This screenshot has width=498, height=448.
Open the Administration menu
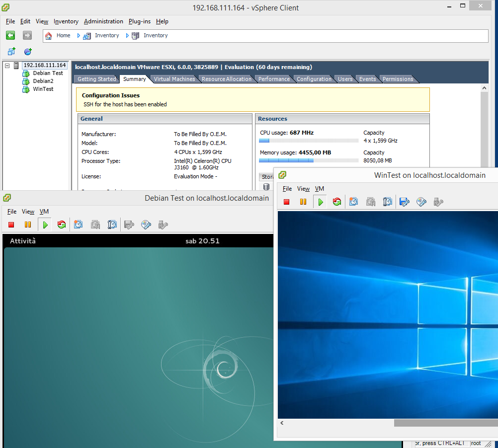click(103, 21)
